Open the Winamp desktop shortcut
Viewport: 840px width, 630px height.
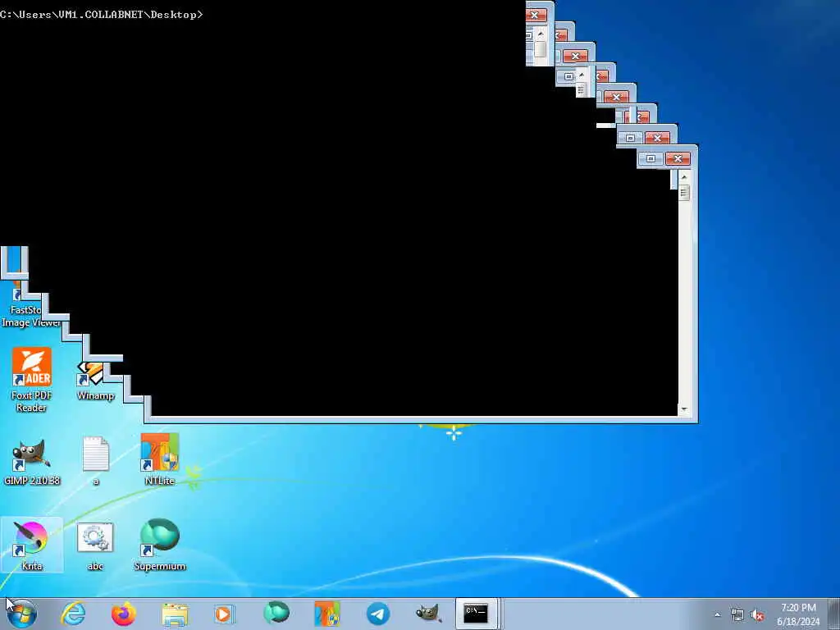[95, 381]
